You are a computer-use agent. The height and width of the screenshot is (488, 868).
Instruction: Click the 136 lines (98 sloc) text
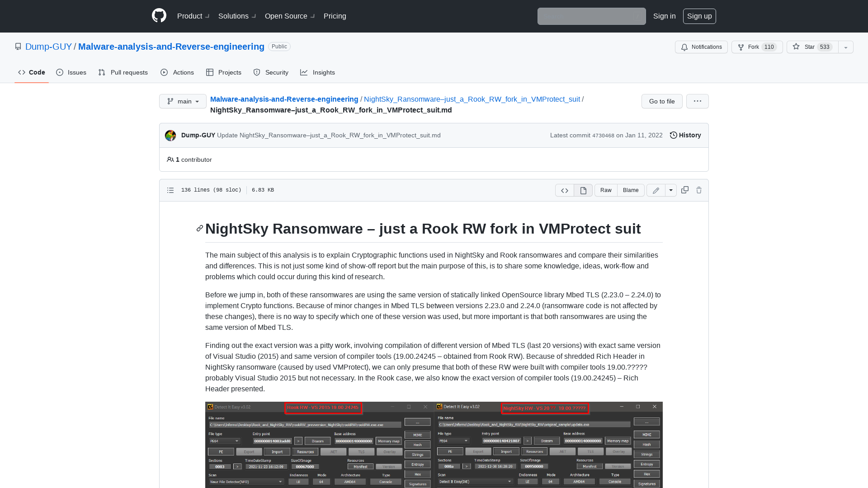[x=211, y=190]
